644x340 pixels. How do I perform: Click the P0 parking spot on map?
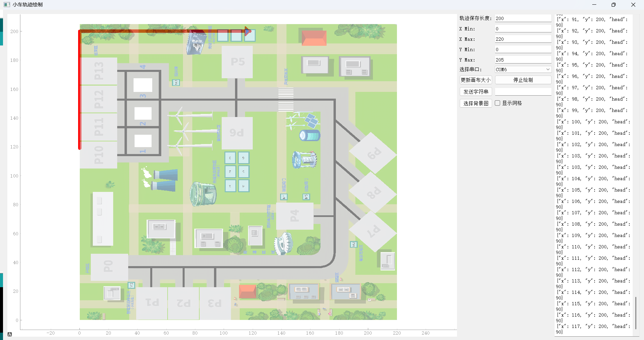point(109,267)
